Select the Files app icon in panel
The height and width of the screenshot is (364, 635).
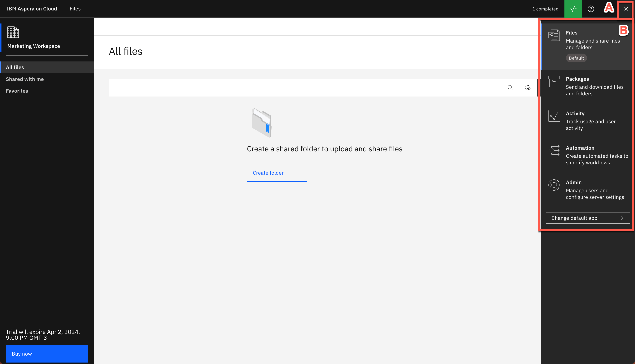554,35
